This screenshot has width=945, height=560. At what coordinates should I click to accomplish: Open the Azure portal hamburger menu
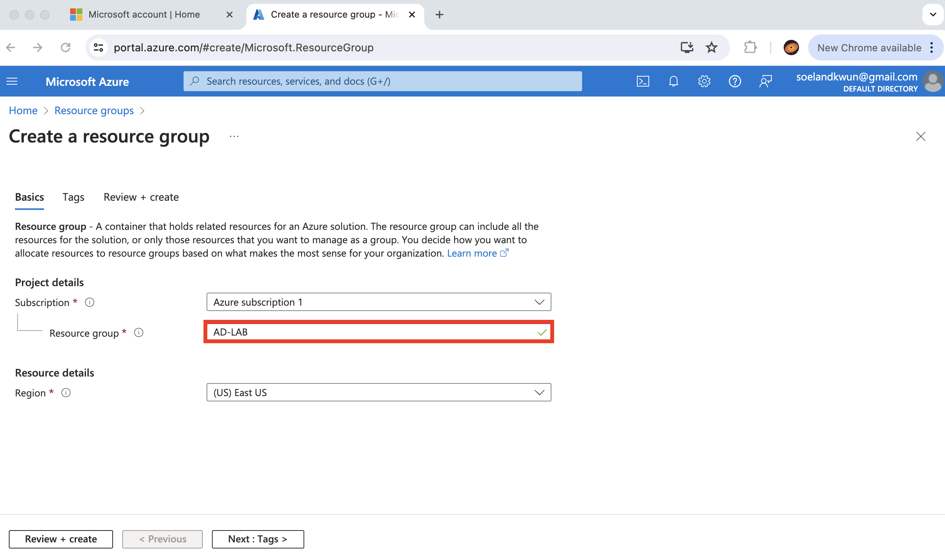coord(12,81)
